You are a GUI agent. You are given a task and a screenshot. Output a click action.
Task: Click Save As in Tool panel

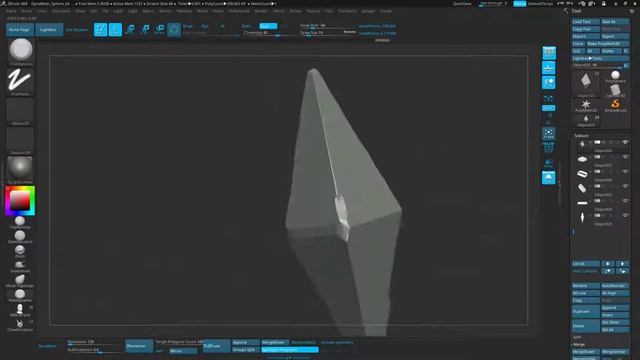coord(615,22)
